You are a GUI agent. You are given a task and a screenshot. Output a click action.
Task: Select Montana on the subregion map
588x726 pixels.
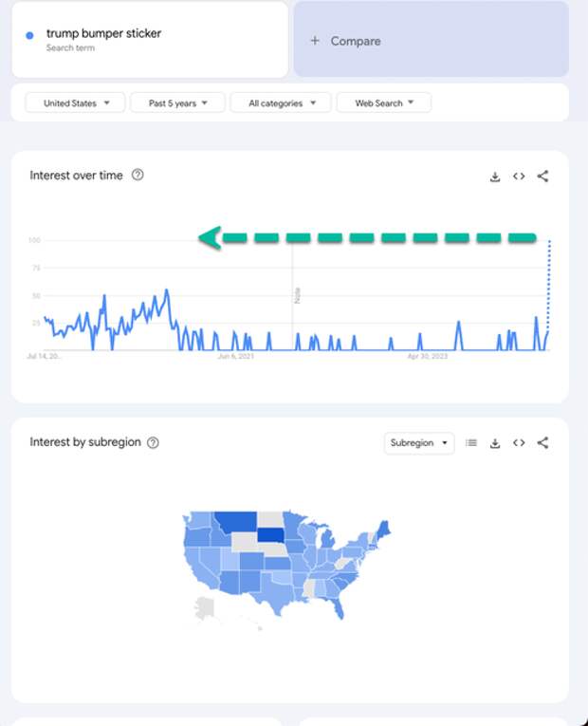(237, 521)
